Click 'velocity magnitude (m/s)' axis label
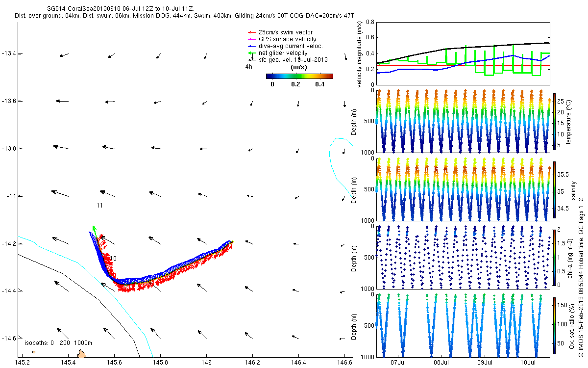The image size is (588, 368). point(360,54)
